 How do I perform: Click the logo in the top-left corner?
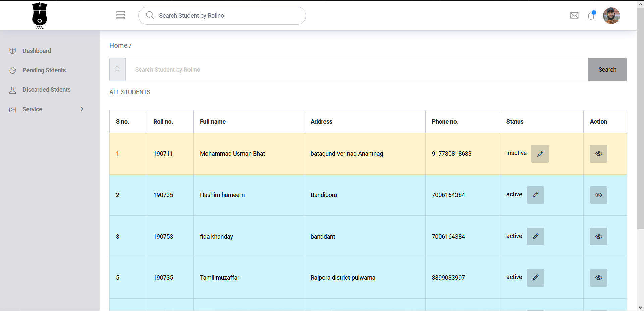tap(40, 16)
